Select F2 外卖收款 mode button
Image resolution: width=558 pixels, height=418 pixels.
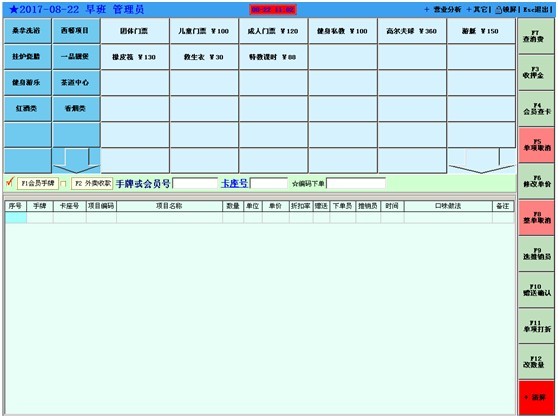point(92,183)
